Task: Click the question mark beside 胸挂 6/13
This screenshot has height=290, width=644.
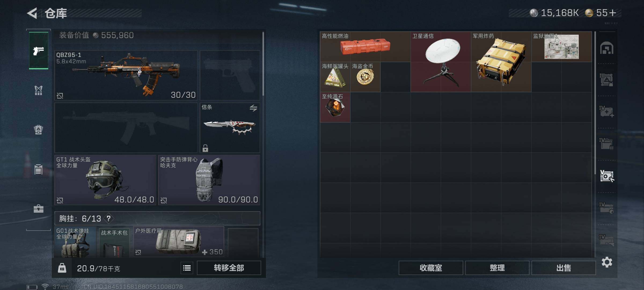Action: (108, 218)
